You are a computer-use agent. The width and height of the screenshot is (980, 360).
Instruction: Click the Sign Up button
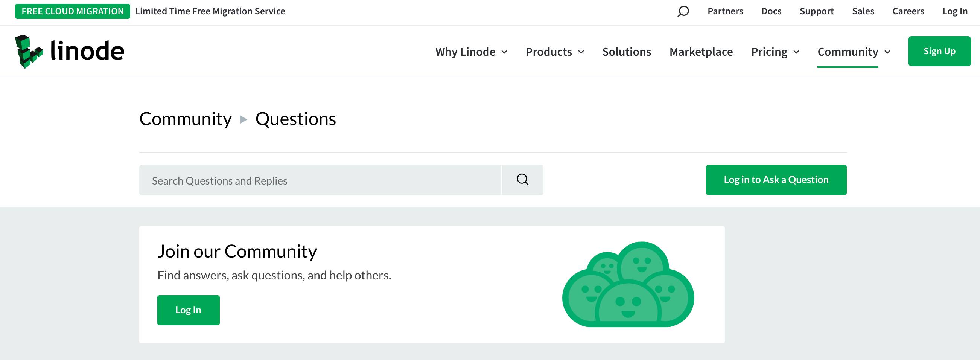click(x=940, y=50)
